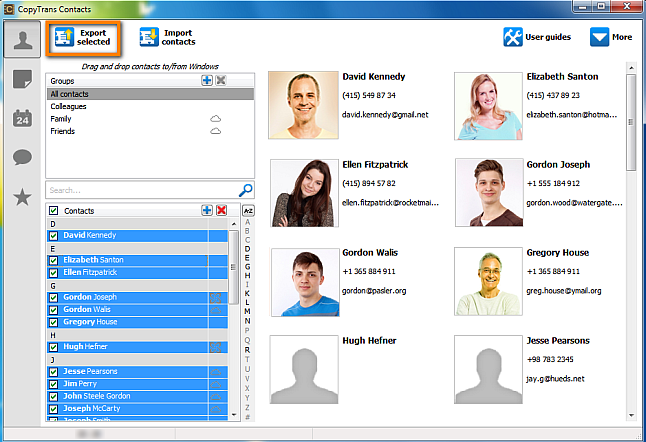Jump to letter K in alphabet index

[x=247, y=293]
